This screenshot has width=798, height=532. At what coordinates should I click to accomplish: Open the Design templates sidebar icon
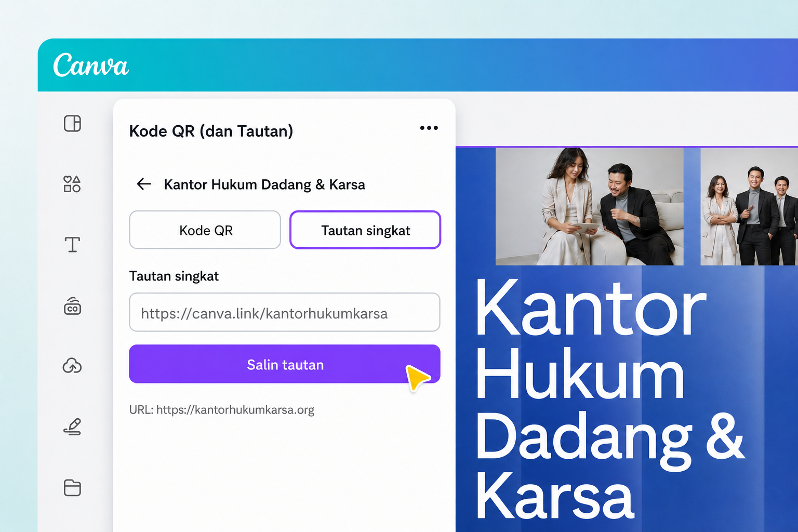[72, 124]
